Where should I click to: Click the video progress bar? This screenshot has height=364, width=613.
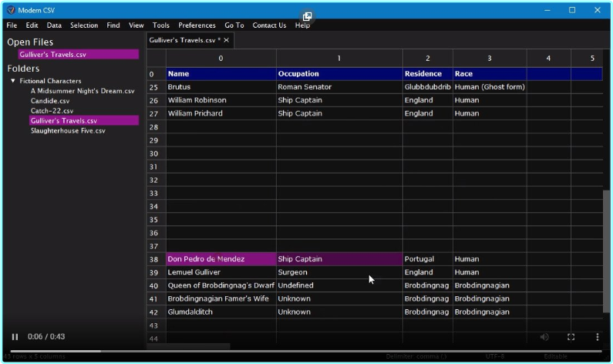(x=308, y=351)
